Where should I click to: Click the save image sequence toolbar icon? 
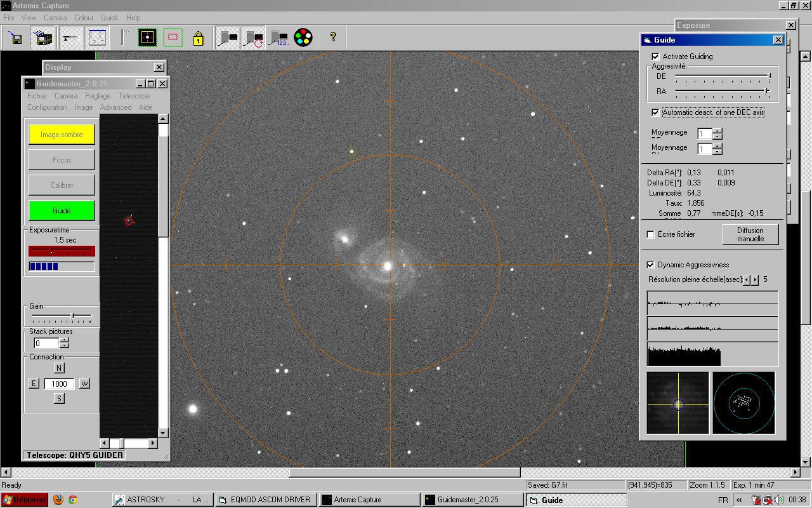pos(43,38)
